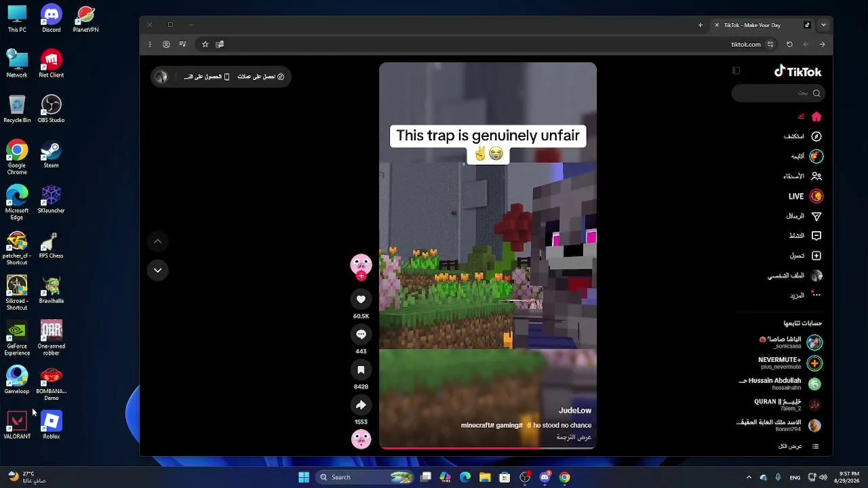Screen dimensions: 868x488
Task: Select the Recycle Bin desktop icon
Action: coord(17,109)
